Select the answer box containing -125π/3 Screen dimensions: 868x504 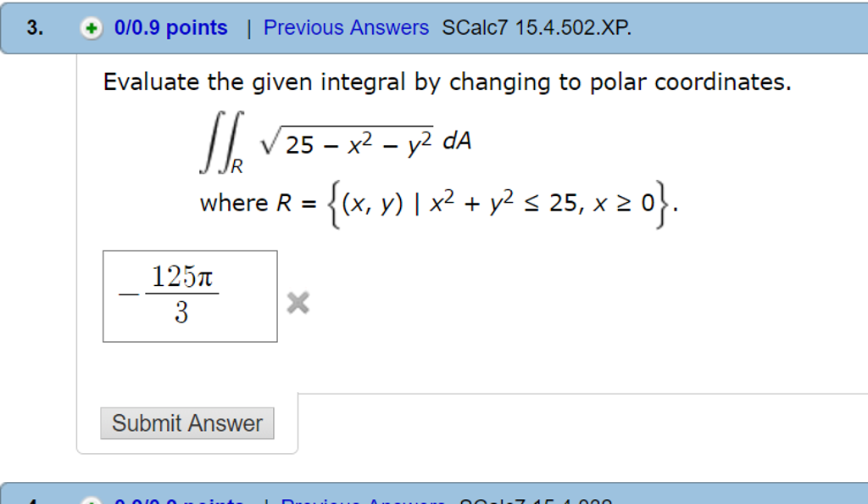(x=189, y=296)
